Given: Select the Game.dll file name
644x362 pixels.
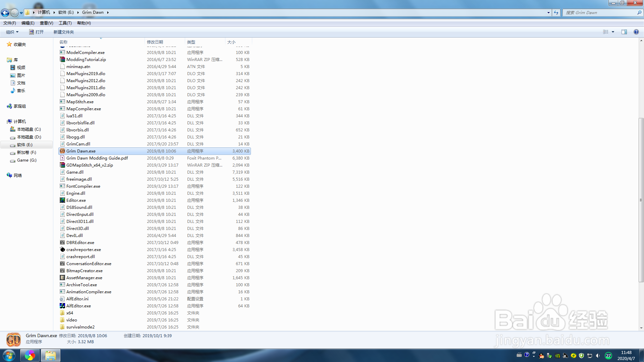Looking at the screenshot, I should tap(75, 172).
